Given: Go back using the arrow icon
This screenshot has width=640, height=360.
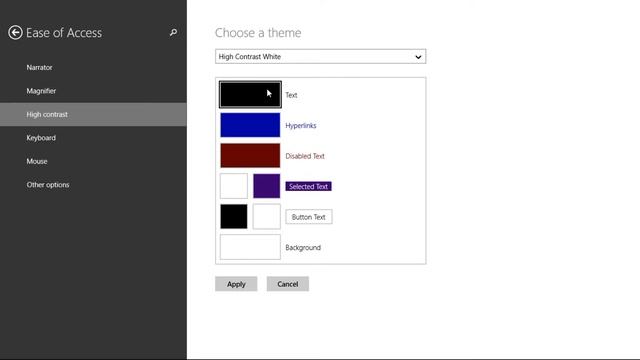Looking at the screenshot, I should click(16, 33).
